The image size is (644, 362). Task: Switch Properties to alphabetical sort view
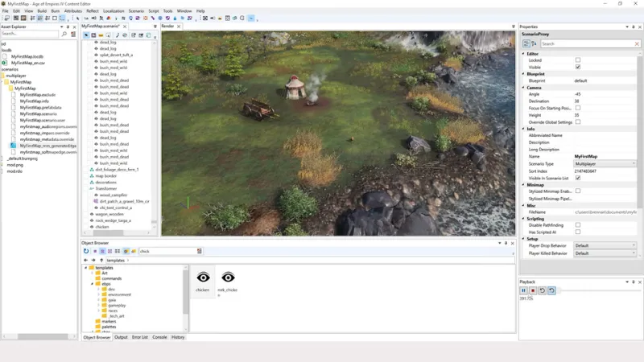pyautogui.click(x=534, y=43)
